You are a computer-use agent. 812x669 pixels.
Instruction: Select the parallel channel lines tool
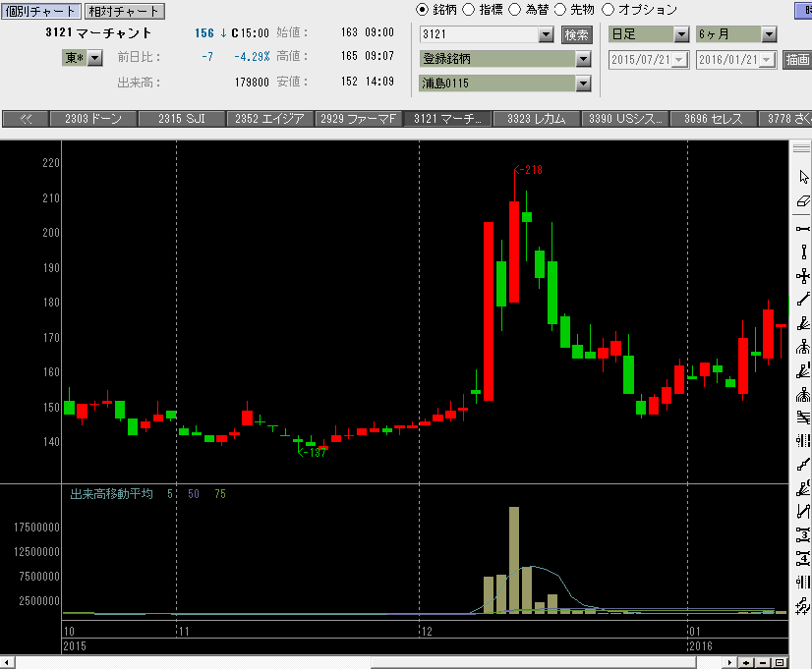click(803, 418)
